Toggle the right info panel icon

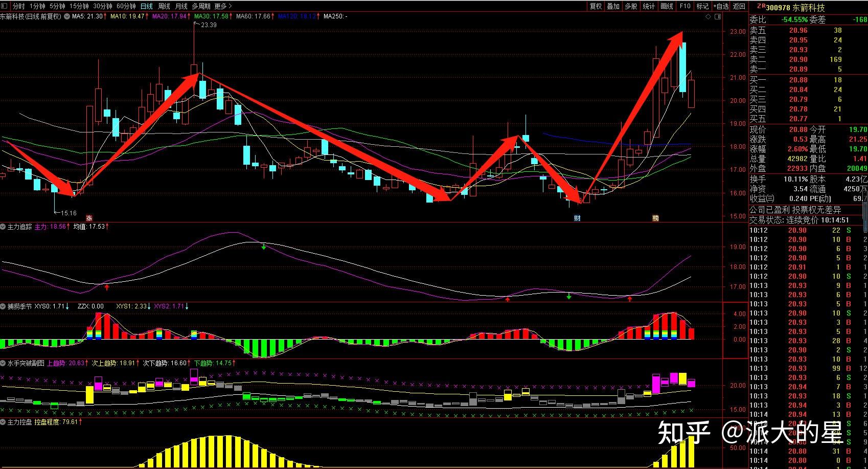[718, 17]
